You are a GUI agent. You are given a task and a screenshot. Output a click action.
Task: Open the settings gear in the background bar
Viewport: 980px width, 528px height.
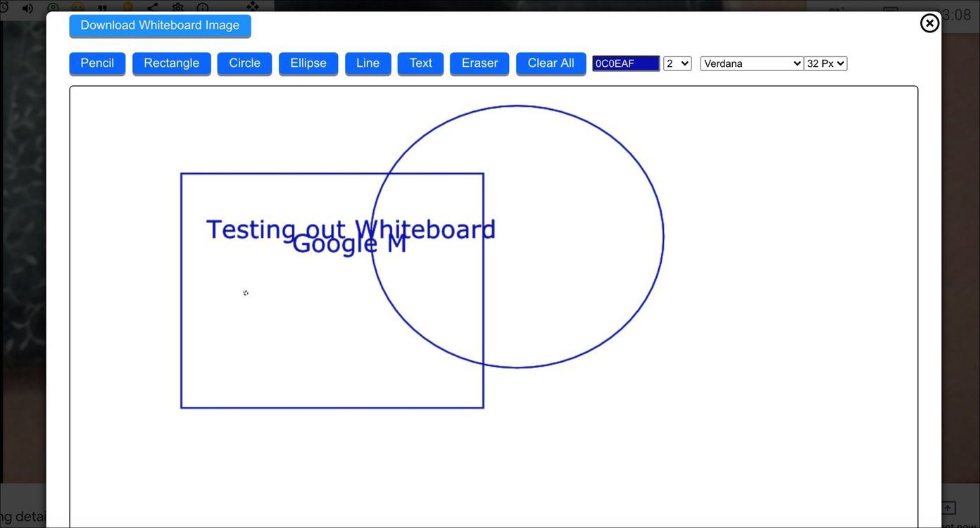pyautogui.click(x=177, y=8)
